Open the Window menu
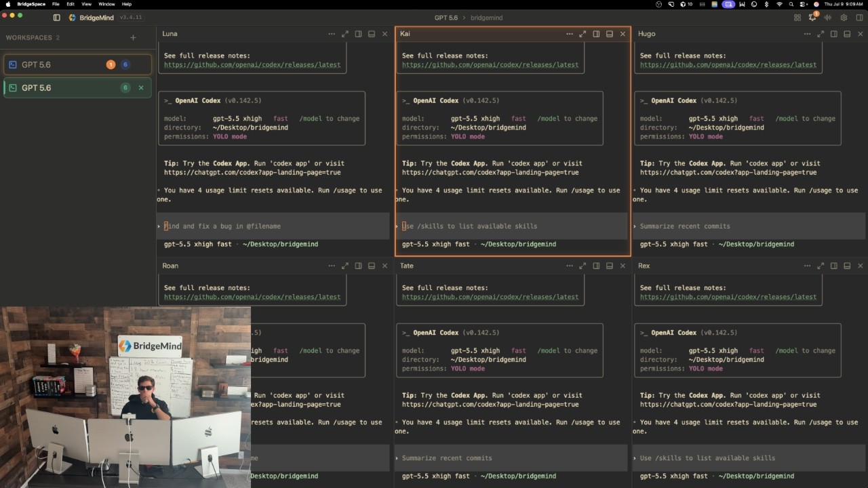868x488 pixels. pyautogui.click(x=106, y=4)
